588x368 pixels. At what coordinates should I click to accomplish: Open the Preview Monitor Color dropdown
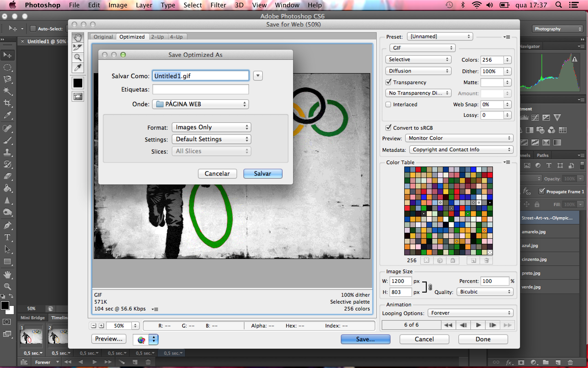click(459, 138)
